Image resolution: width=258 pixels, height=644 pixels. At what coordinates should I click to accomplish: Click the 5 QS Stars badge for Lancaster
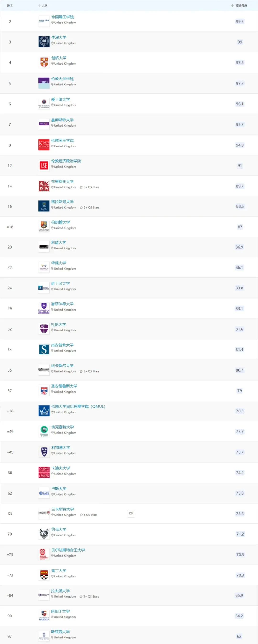89,515
